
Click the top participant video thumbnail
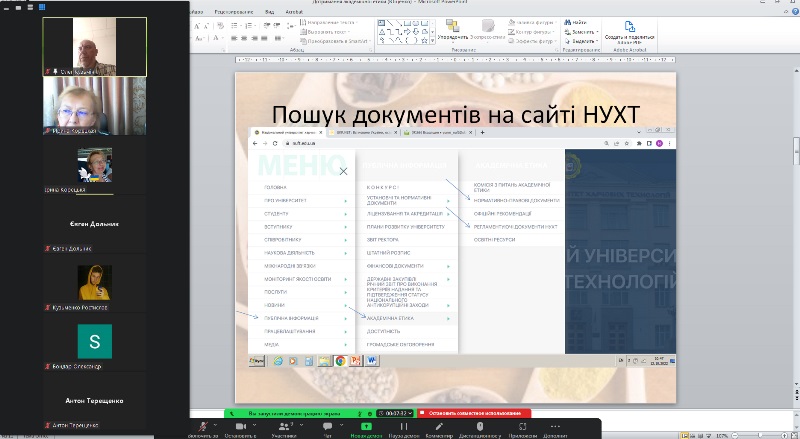tap(95, 46)
